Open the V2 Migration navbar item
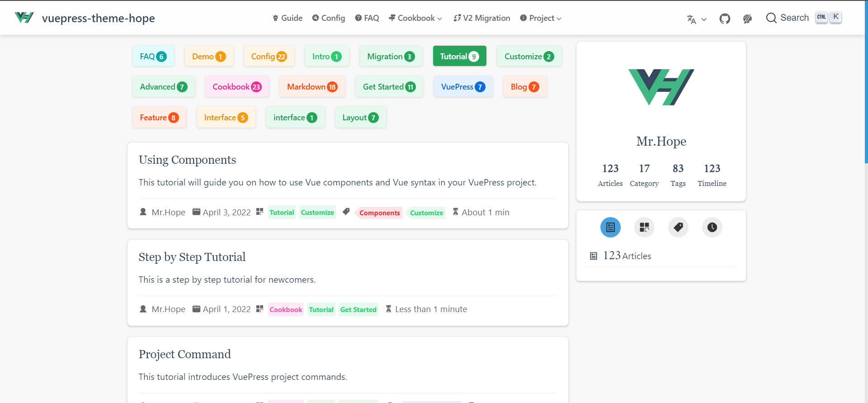Screen dimensions: 868x403 [482, 18]
